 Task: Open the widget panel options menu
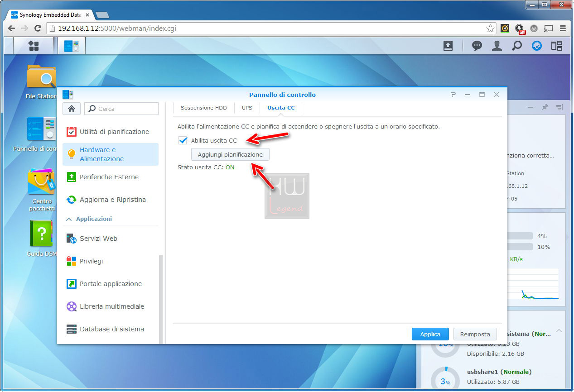pos(560,107)
